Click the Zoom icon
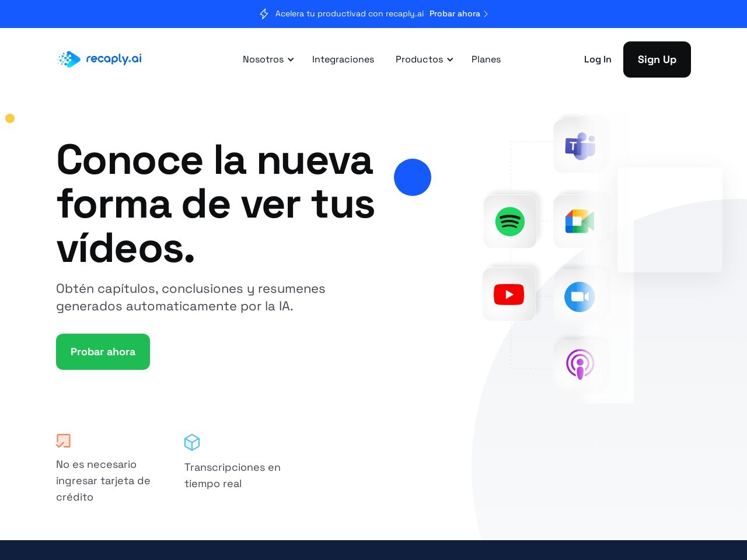This screenshot has height=560, width=747. (580, 297)
